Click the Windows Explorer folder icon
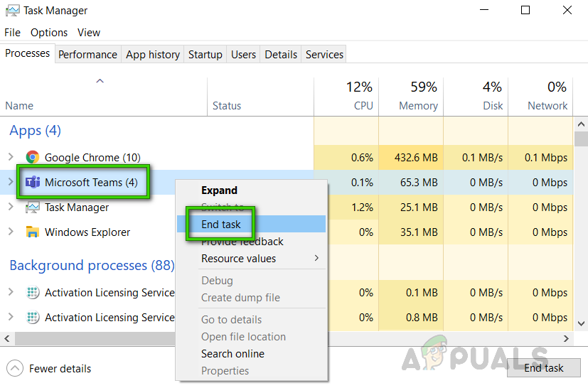588x388 pixels. tap(32, 232)
